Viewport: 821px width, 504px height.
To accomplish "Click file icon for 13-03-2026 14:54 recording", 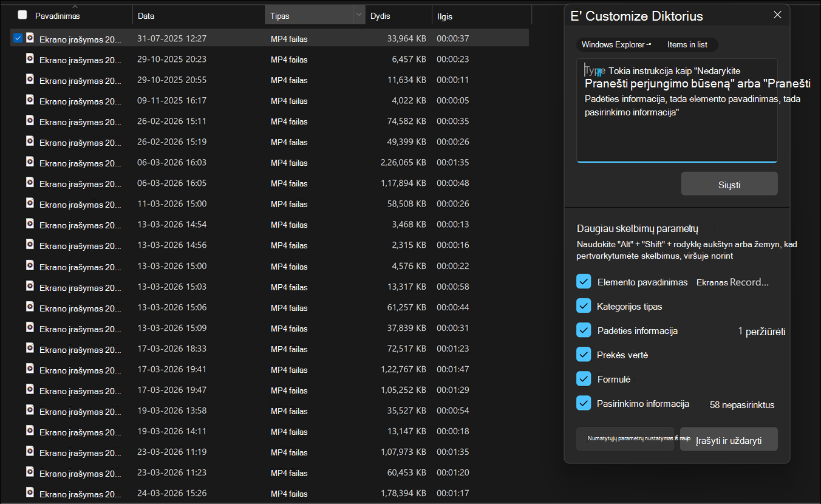I will 29,224.
